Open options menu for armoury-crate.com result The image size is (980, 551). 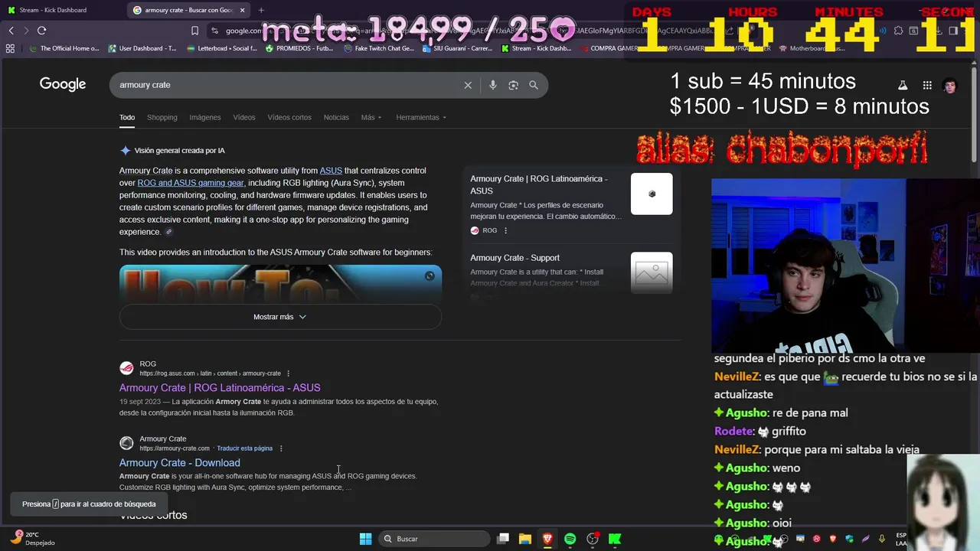[x=281, y=448]
